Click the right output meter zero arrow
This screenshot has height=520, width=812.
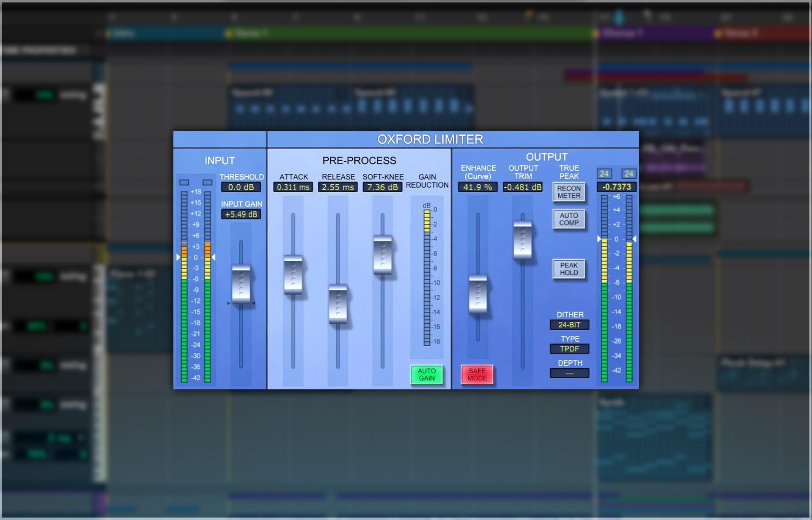[x=634, y=239]
